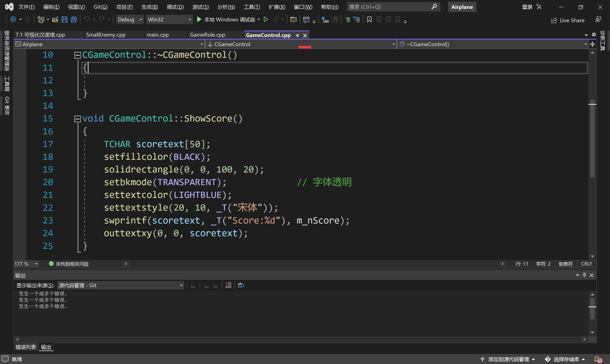Toggle auto-hide pin of output panel
The image size is (610, 364).
coord(584,275)
